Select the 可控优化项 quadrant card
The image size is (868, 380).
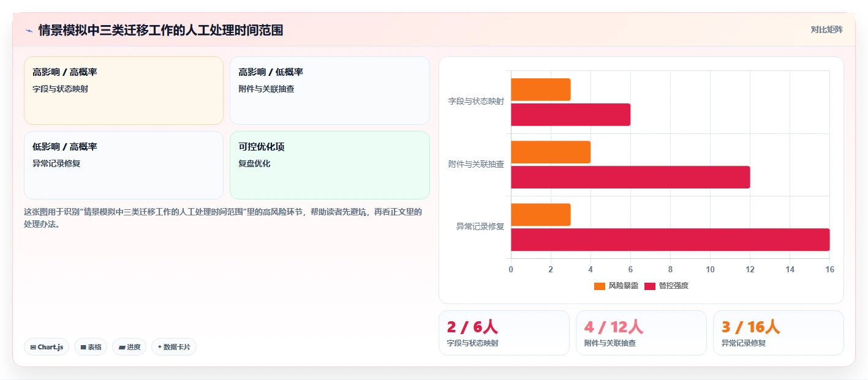tap(330, 165)
